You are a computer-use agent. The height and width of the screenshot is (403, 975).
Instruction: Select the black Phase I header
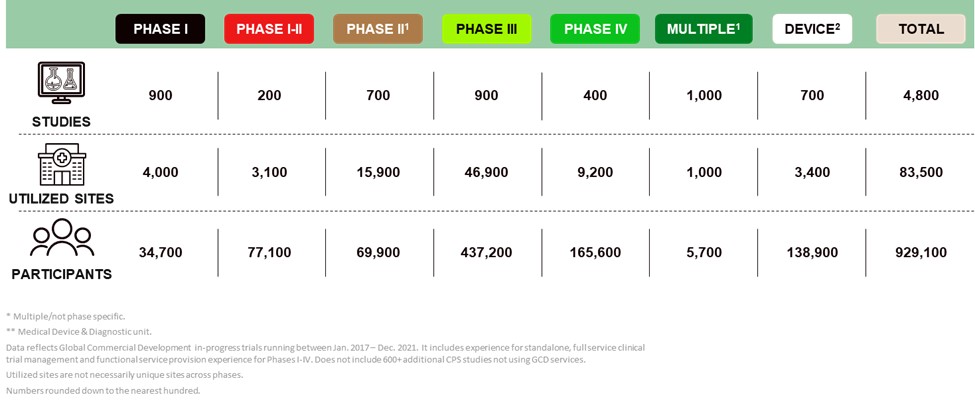160,29
